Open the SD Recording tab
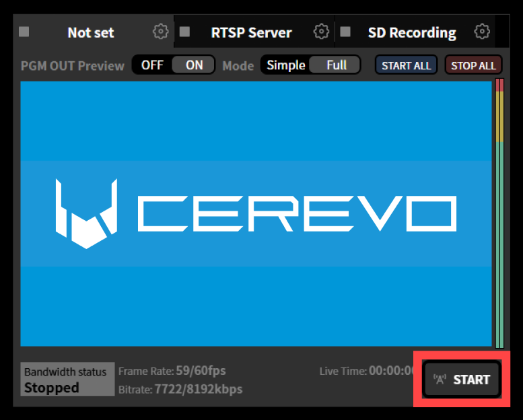Image resolution: width=523 pixels, height=420 pixels. (x=411, y=32)
